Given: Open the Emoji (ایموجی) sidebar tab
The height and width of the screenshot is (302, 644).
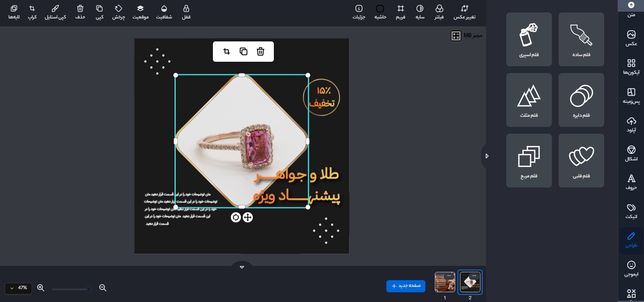Looking at the screenshot, I should (631, 269).
